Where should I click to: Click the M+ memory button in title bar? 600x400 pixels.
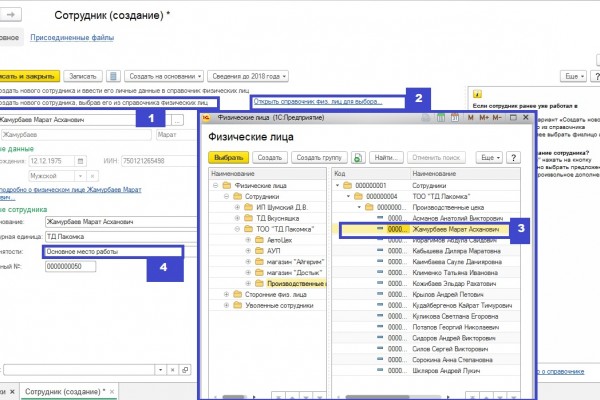484,118
